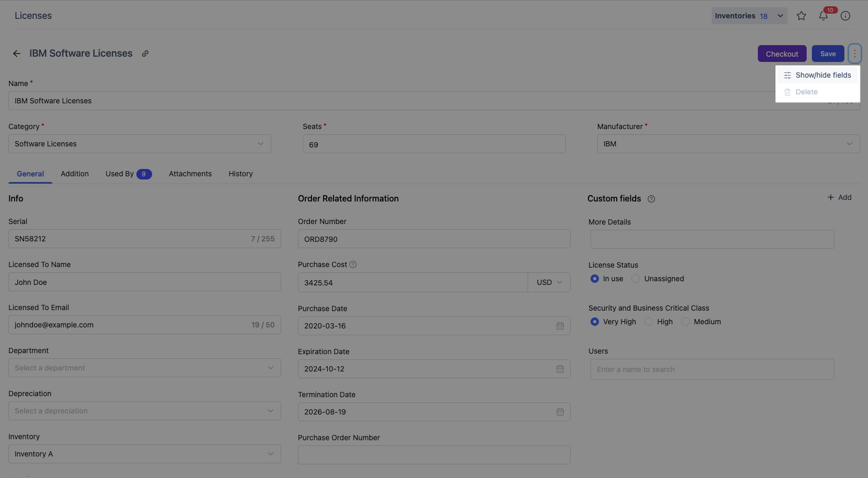
Task: Click the info circle icon in header
Action: 845,16
